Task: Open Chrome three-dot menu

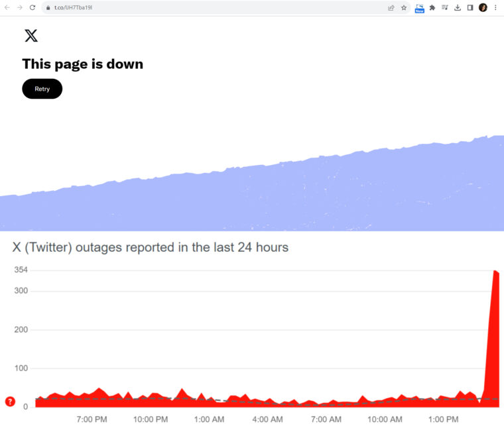Action: point(495,8)
